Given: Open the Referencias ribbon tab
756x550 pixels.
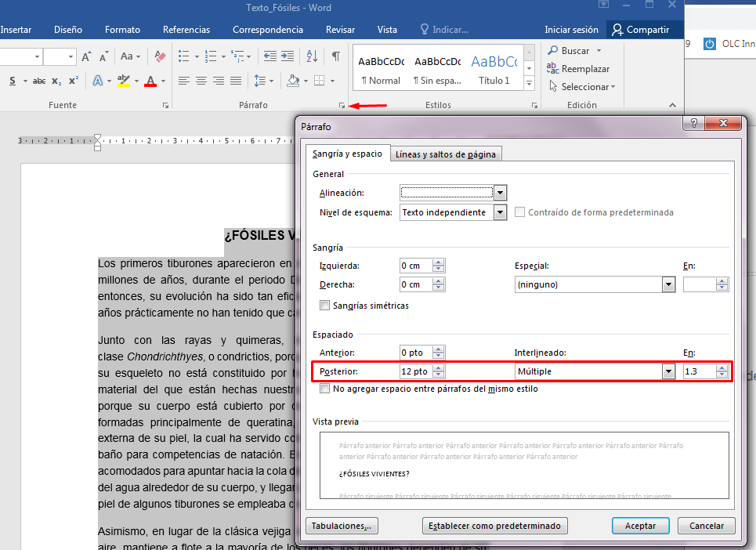Looking at the screenshot, I should tap(186, 30).
